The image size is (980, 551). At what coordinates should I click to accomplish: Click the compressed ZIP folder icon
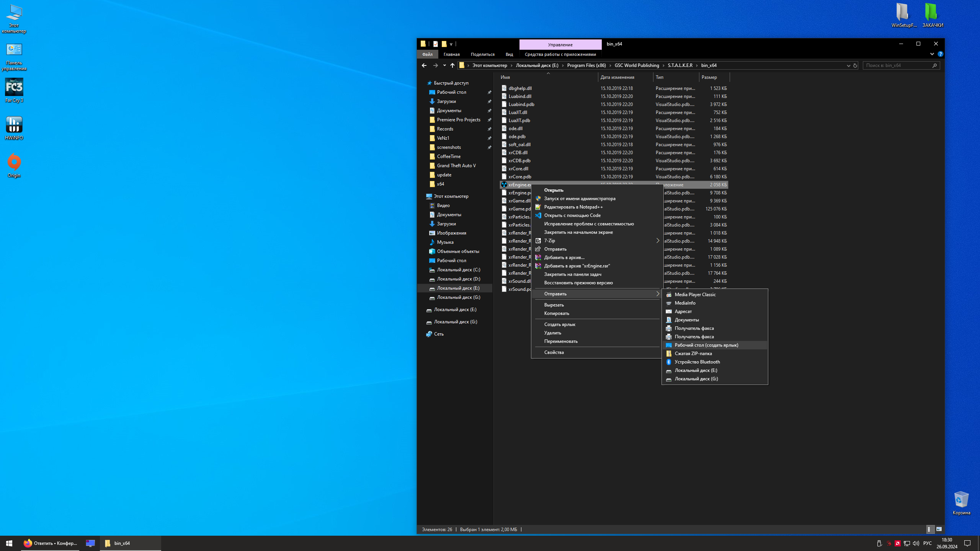pos(669,354)
